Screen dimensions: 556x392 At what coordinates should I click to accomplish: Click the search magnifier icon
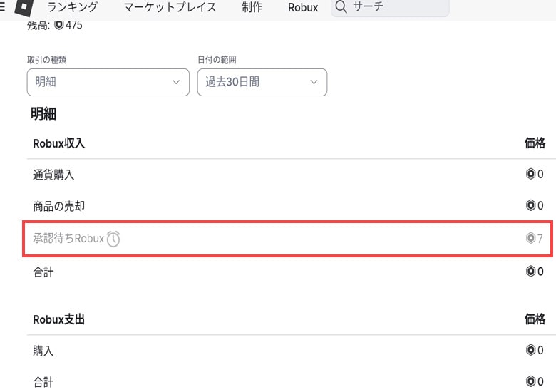click(341, 7)
